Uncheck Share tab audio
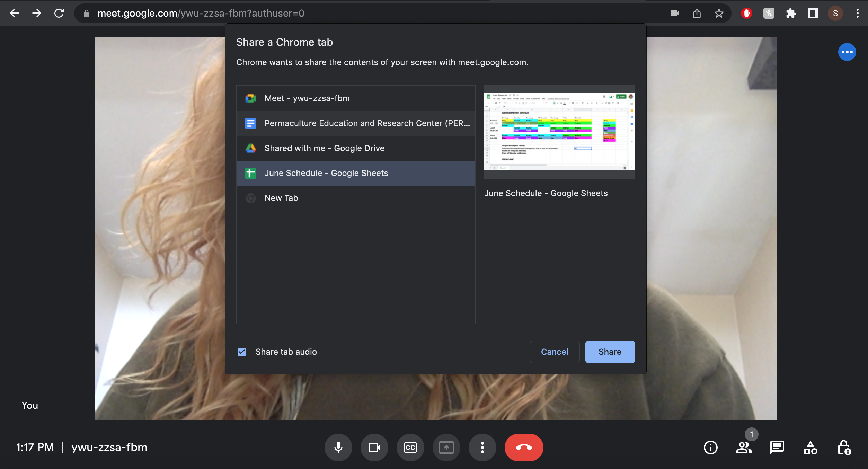This screenshot has width=868, height=469. [242, 352]
